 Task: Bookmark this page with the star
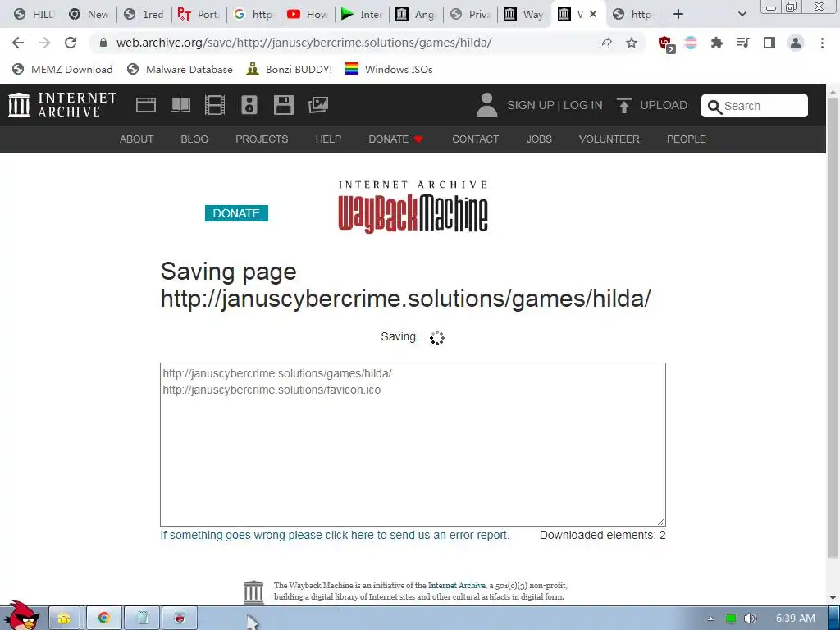coord(632,43)
